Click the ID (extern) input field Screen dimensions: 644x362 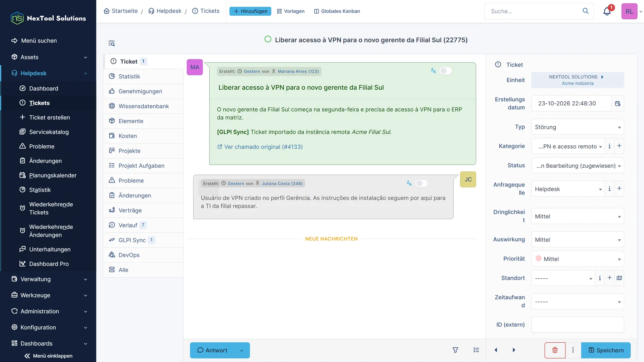click(x=578, y=325)
